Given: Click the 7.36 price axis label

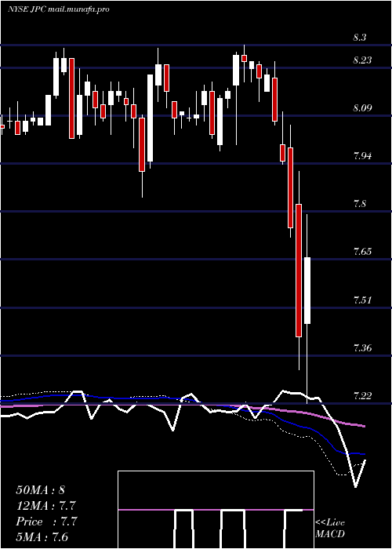Looking at the screenshot, I should [362, 348].
